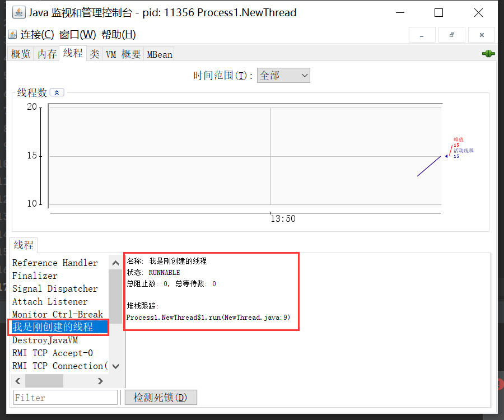Screen dimensions: 504x420
Task: Click thread list scroll left arrow
Action: [x=18, y=381]
